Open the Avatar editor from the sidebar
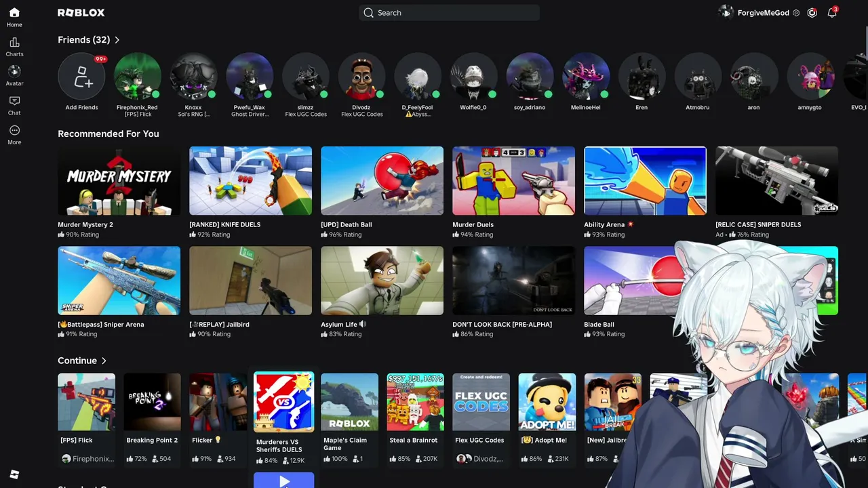 coord(14,77)
